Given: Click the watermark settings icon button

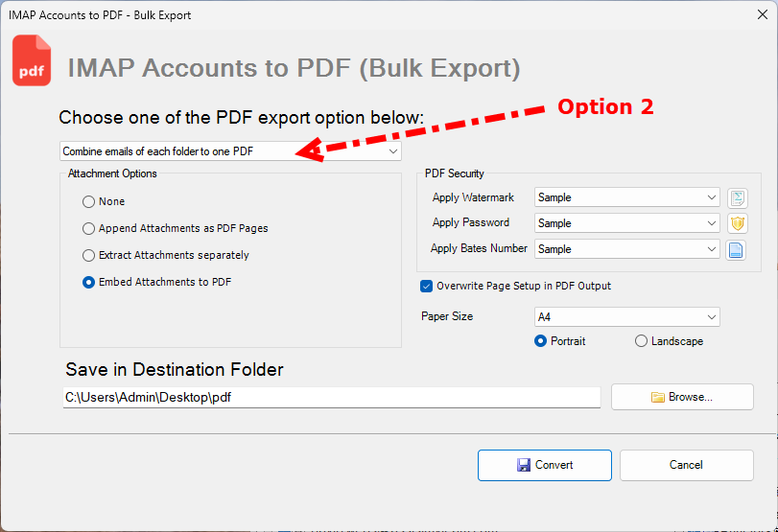Looking at the screenshot, I should [737, 198].
